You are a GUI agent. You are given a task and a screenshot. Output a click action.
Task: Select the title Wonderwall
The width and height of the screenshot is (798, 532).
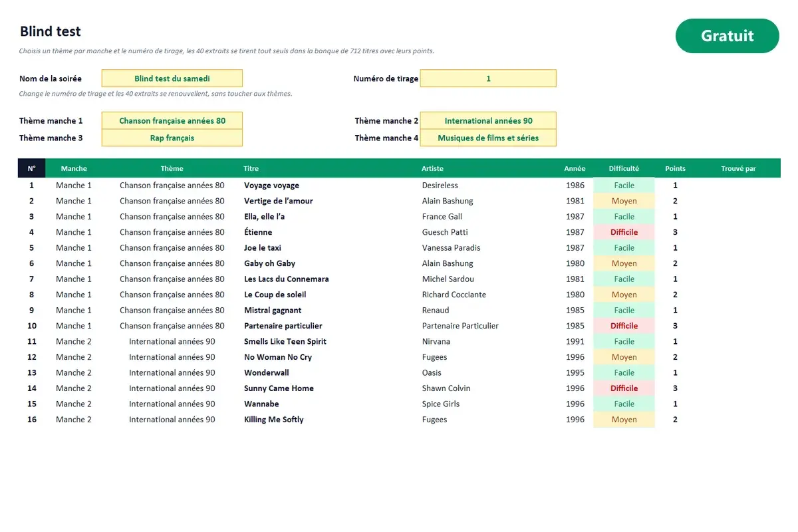tap(266, 373)
